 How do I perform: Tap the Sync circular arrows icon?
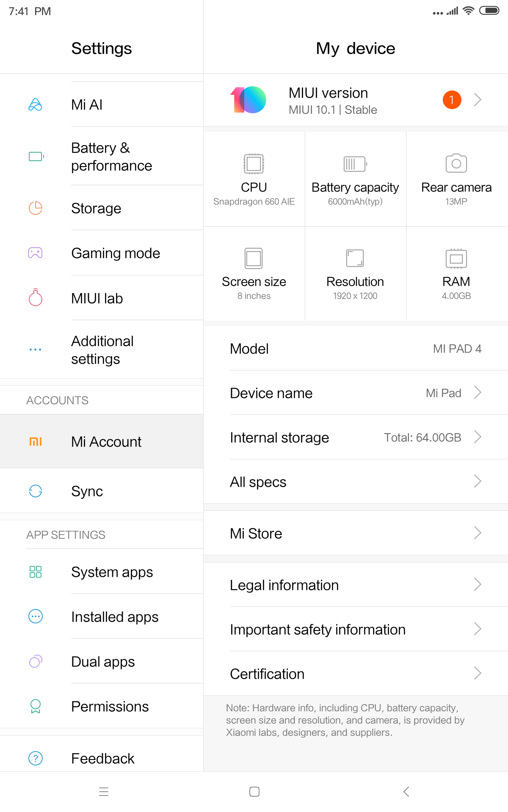click(36, 491)
